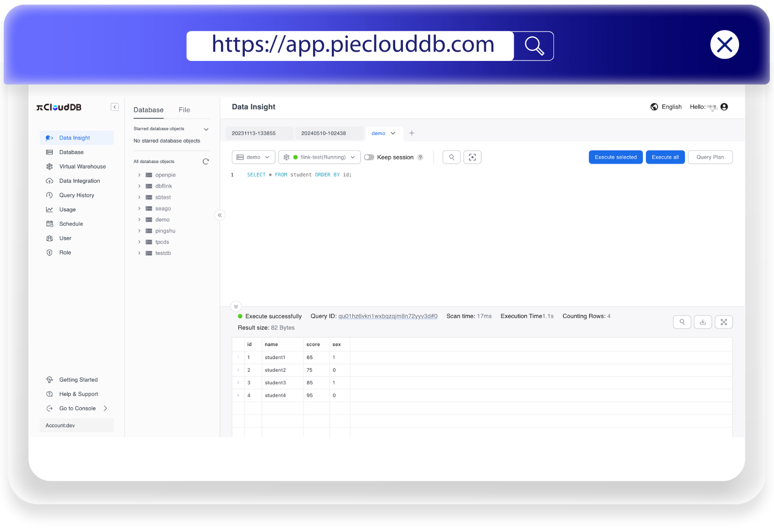Expand the sbtest database node
This screenshot has width=774, height=532.
pos(139,197)
